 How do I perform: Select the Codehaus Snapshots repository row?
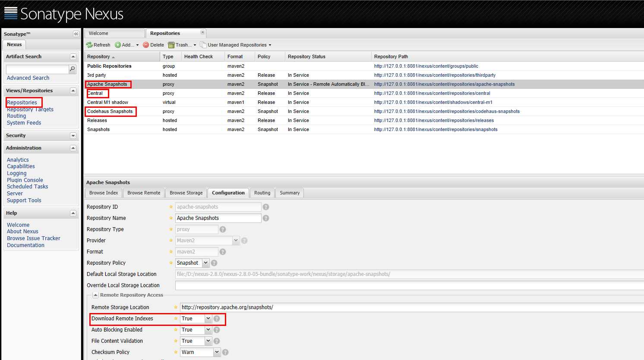[364, 111]
